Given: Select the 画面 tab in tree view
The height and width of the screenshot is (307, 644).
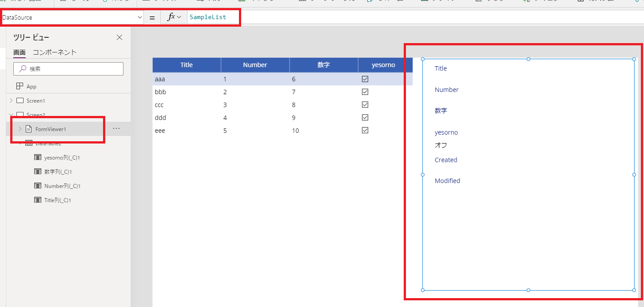Looking at the screenshot, I should 19,52.
